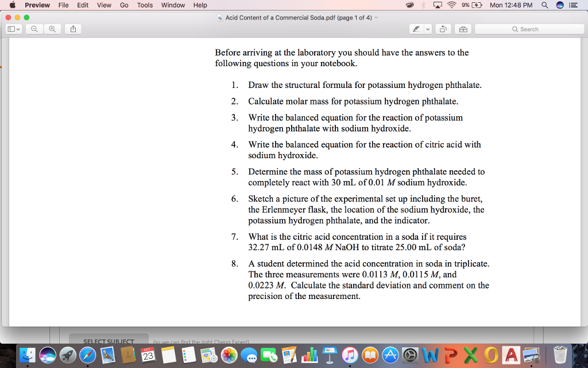The image size is (588, 368).
Task: Select the sketch pencil markup icon
Action: (x=416, y=29)
